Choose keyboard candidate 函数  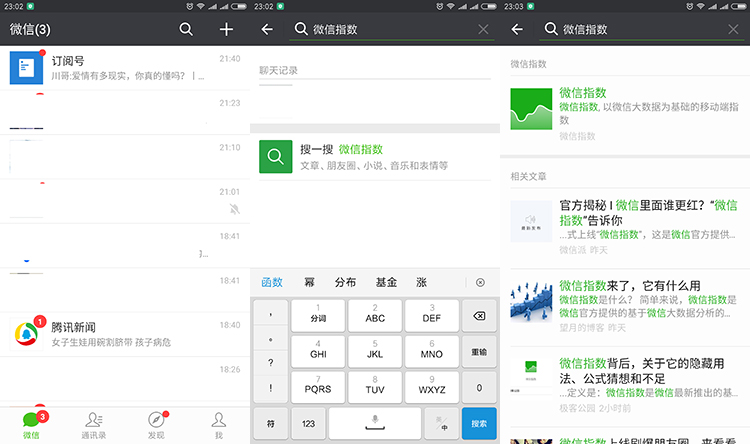(272, 282)
